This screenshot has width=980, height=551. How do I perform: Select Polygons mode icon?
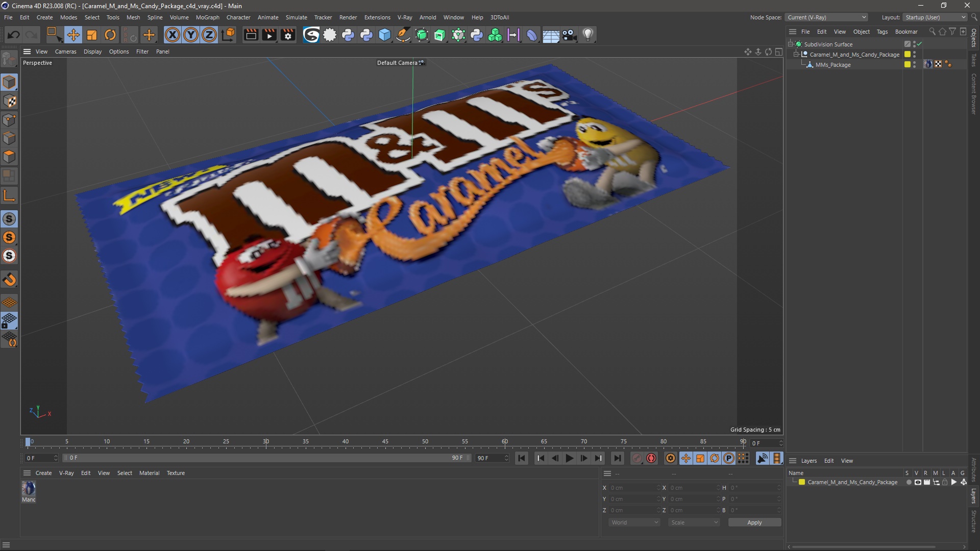pos(9,157)
